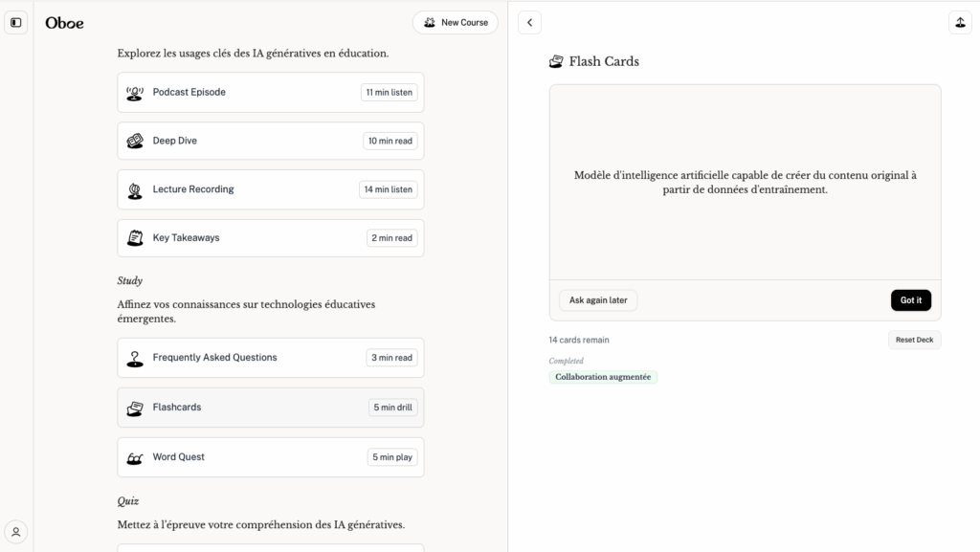Screen dimensions: 980x552
Task: Click the Key Takeaways icon
Action: click(x=135, y=238)
